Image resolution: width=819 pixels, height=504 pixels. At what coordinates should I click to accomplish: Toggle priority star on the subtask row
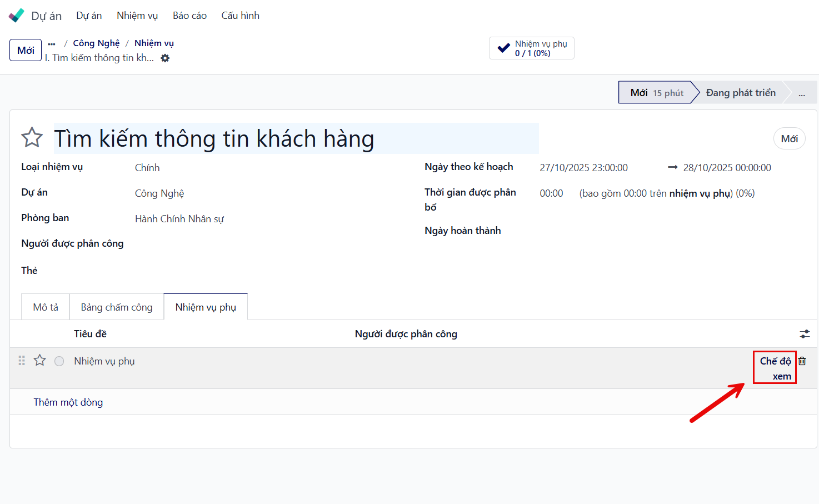pos(40,361)
